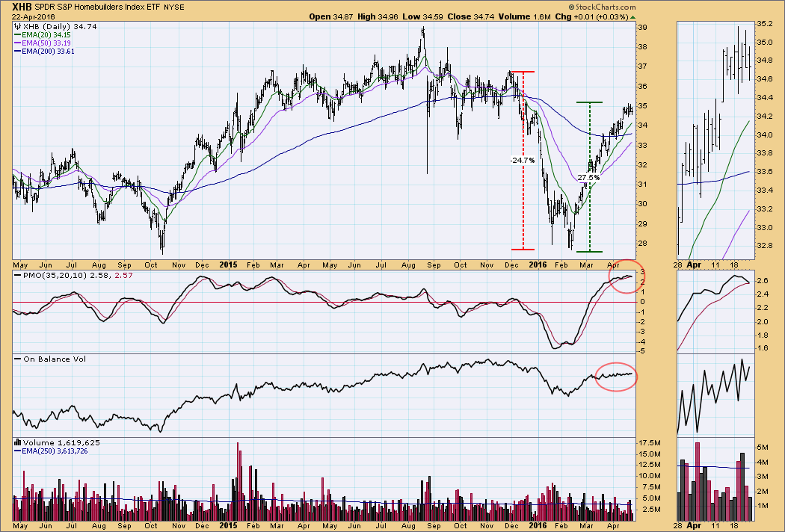Click the green line swatch for EMA(20)
This screenshot has width=785, height=532.
[17, 35]
